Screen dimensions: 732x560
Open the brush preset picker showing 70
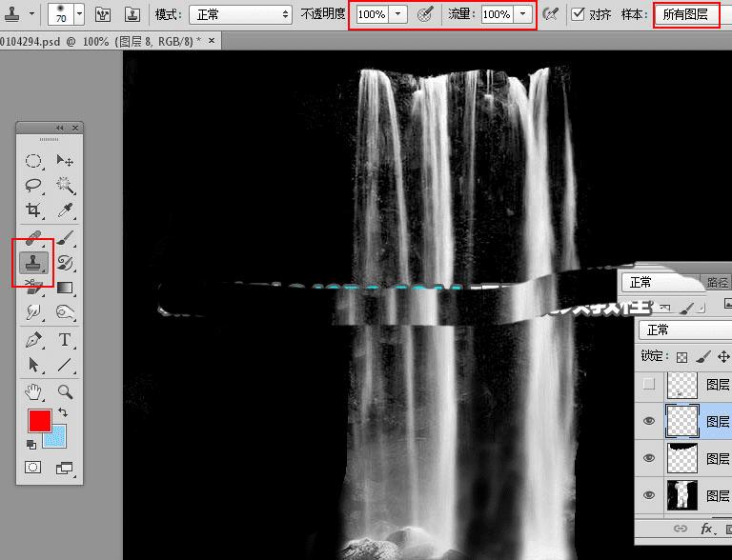click(61, 14)
